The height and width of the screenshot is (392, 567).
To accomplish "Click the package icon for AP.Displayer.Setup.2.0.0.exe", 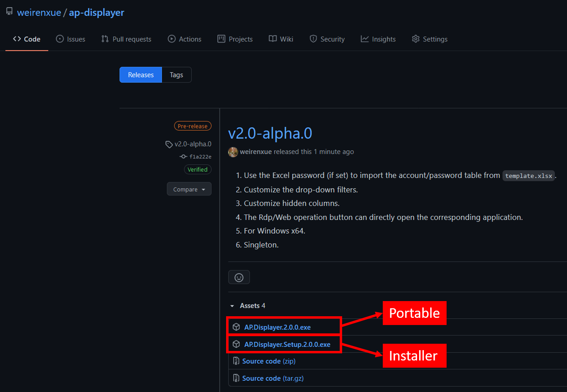I will tap(236, 344).
